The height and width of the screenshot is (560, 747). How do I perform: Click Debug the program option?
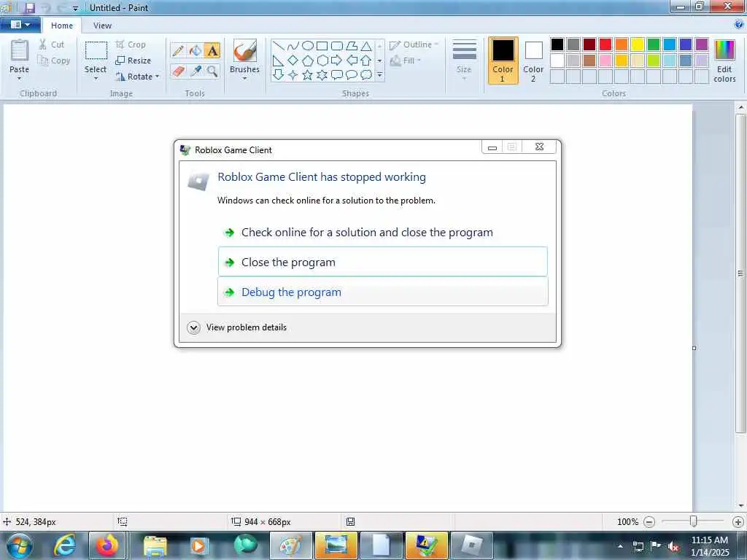click(x=383, y=292)
